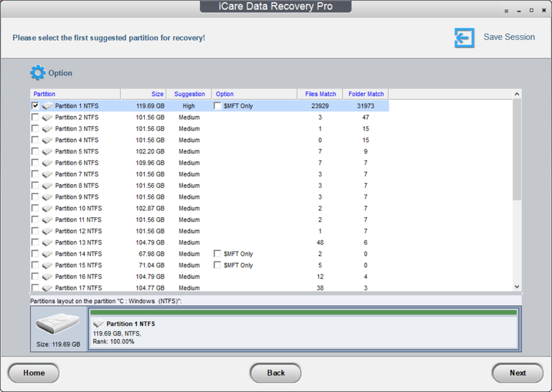Click the 119.69 GB size cell
Image resolution: width=552 pixels, height=392 pixels.
[151, 106]
